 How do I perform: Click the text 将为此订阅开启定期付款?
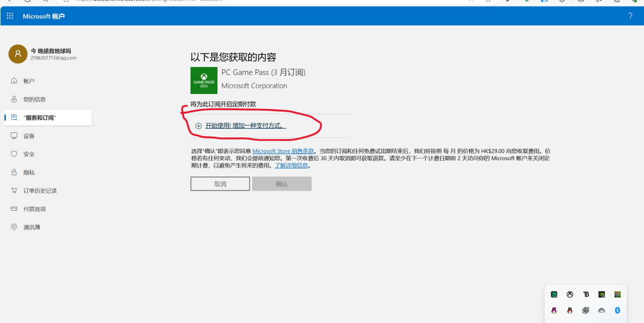click(223, 104)
